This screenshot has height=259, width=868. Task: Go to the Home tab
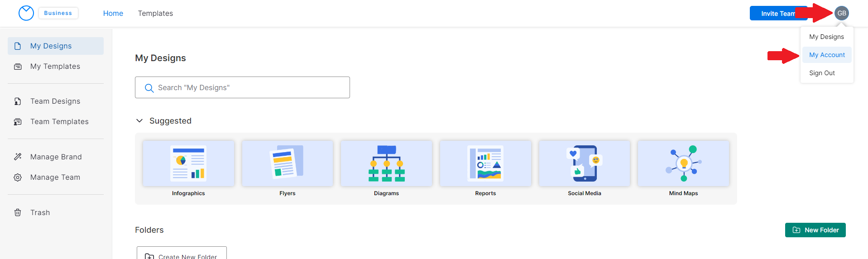click(x=113, y=14)
